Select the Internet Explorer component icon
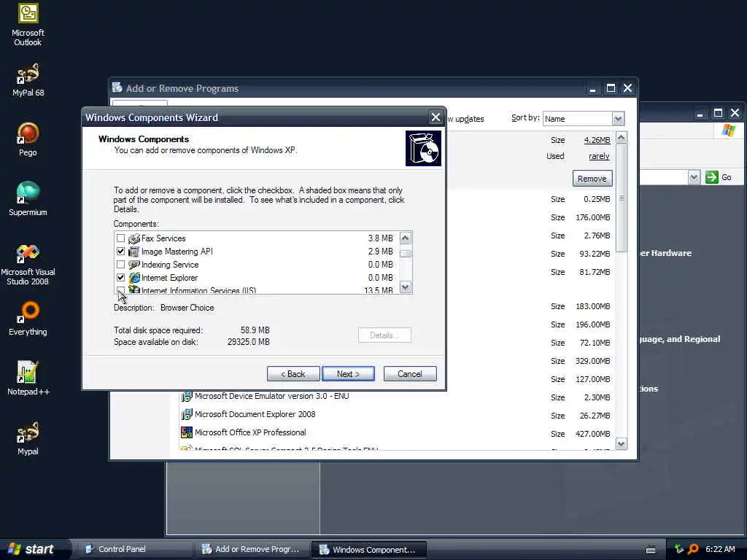The width and height of the screenshot is (747, 560). (x=134, y=278)
